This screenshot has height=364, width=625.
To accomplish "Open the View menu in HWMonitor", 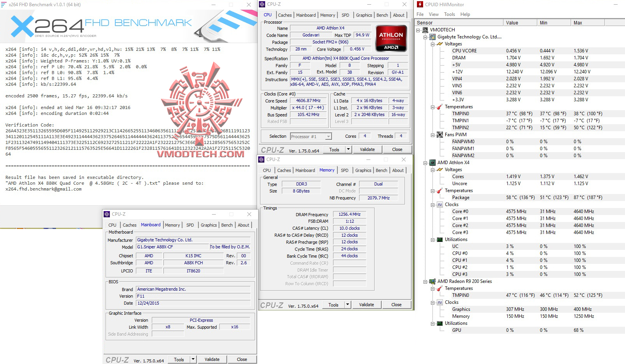I will [434, 14].
